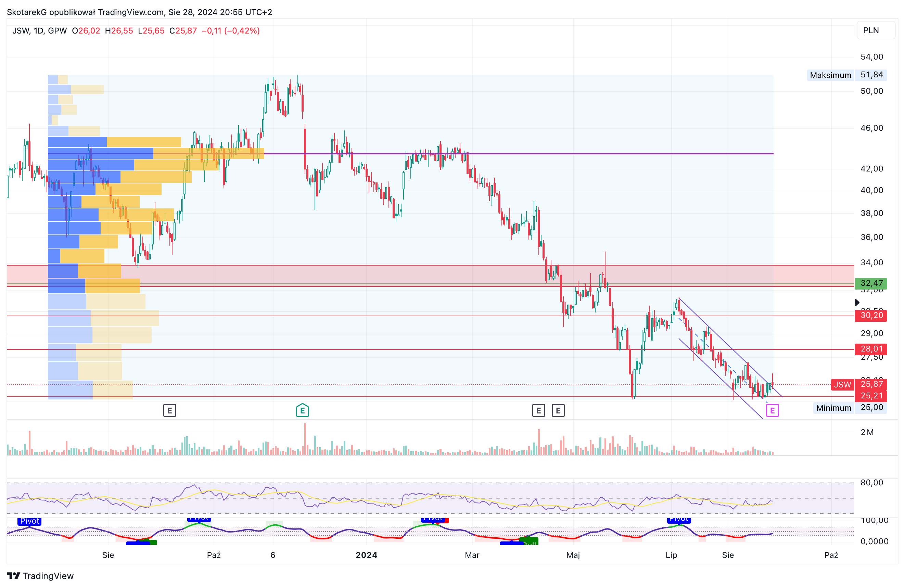This screenshot has height=588, width=905.
Task: Click the red JSW ticker price tag
Action: click(x=842, y=384)
